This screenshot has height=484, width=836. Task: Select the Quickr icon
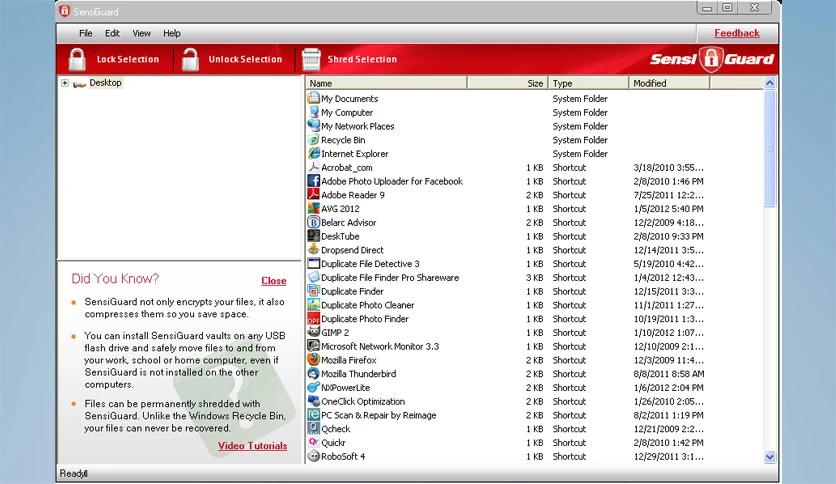[x=314, y=442]
